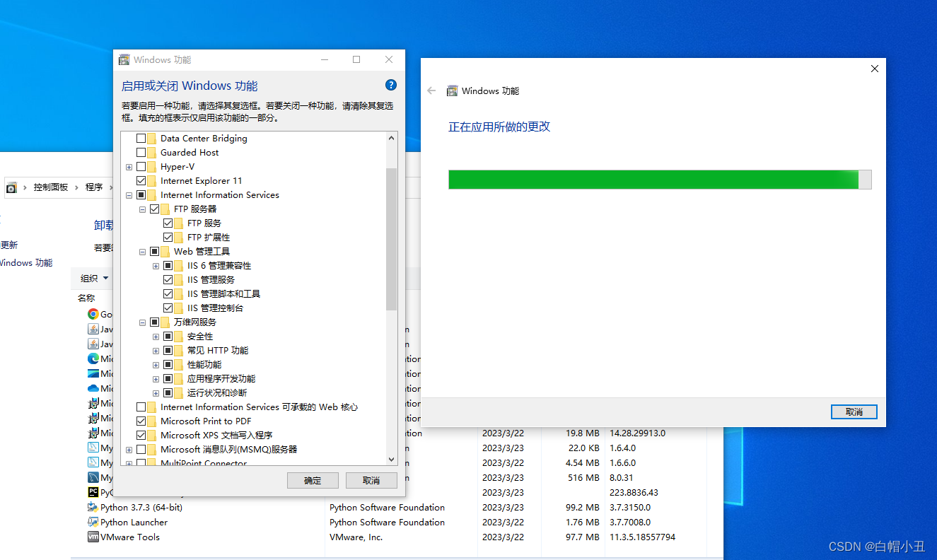Image resolution: width=937 pixels, height=560 pixels.
Task: Collapse the 万维网服务 node
Action: tap(142, 322)
